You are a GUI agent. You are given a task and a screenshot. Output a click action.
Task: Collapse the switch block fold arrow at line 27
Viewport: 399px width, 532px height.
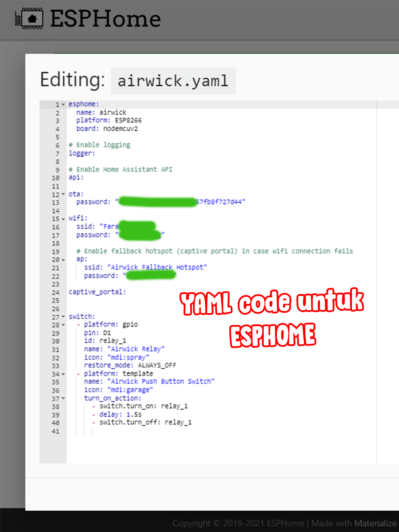pyautogui.click(x=63, y=317)
